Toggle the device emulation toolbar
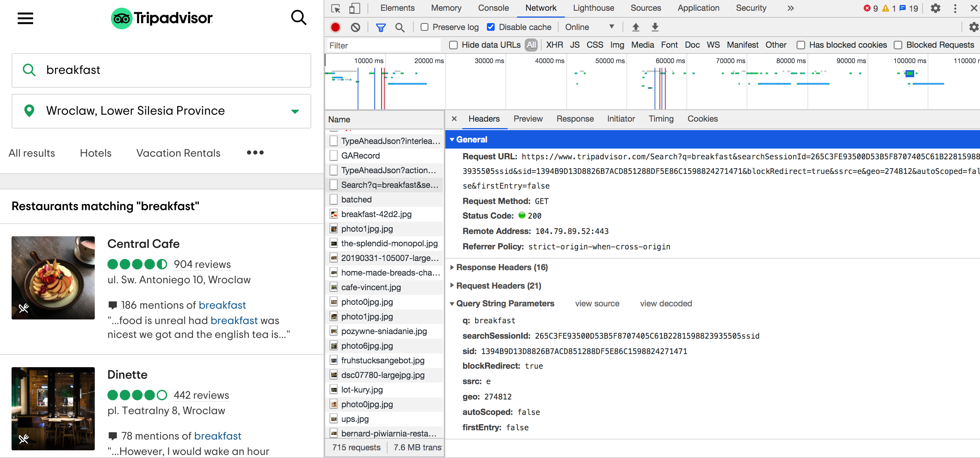Screen dimensions: 980x458 click(354, 8)
